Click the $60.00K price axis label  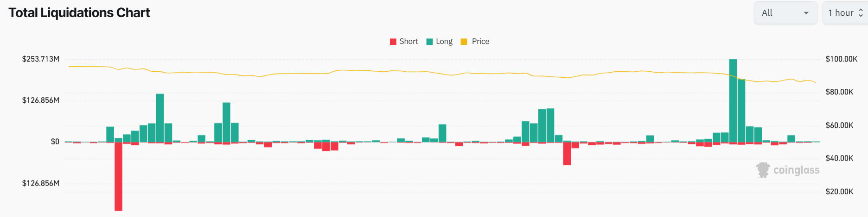pyautogui.click(x=839, y=125)
